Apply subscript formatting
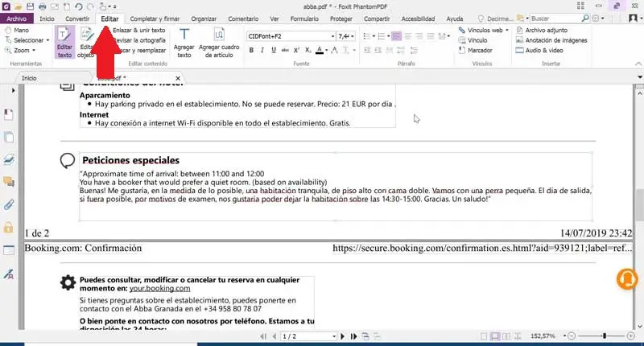This screenshot has height=346, width=644. [x=308, y=50]
